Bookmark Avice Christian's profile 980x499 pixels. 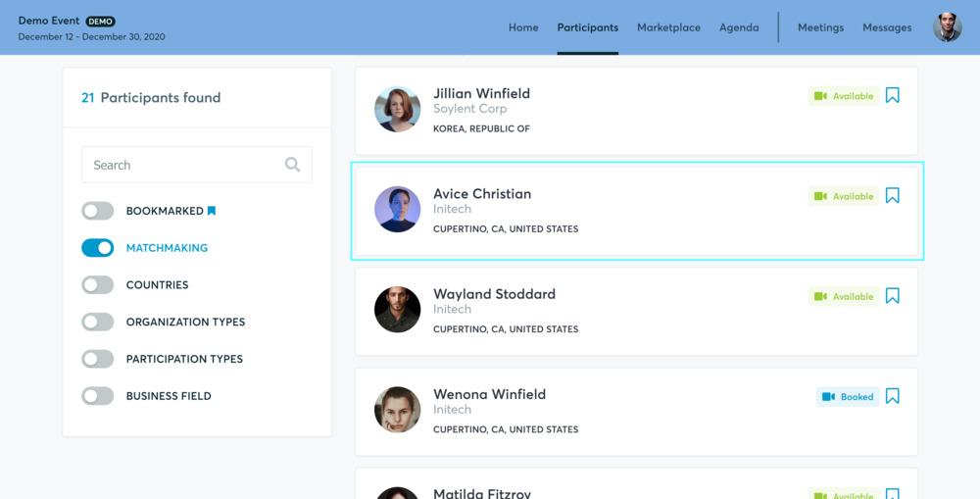pyautogui.click(x=893, y=196)
